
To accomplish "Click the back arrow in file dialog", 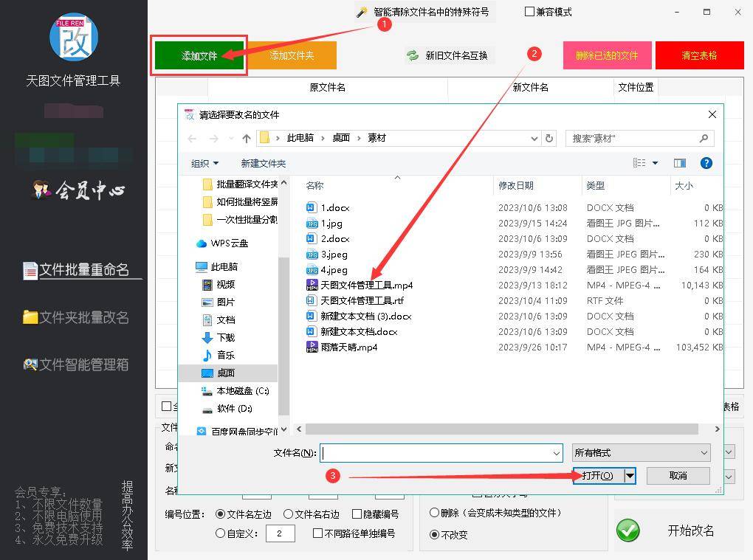I will pos(192,139).
